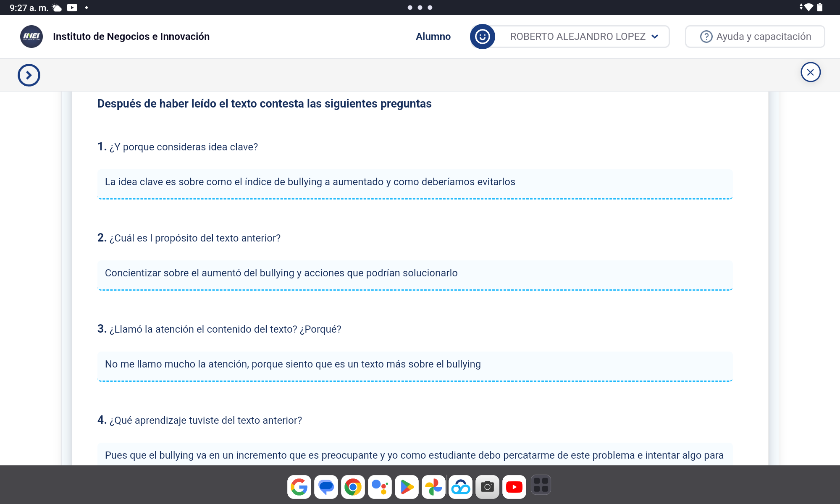Launch the Camera app from the dock

point(487,487)
